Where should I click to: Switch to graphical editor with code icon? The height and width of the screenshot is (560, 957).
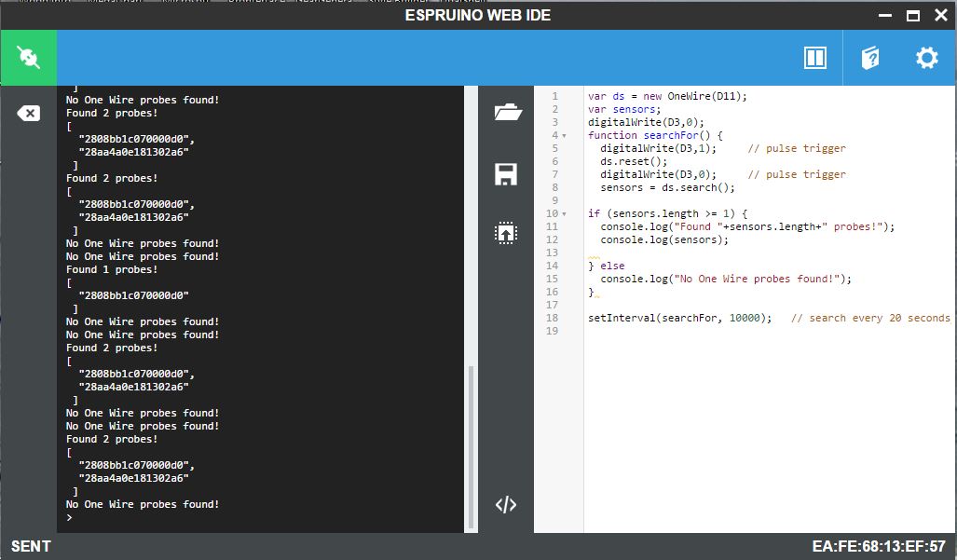(506, 504)
